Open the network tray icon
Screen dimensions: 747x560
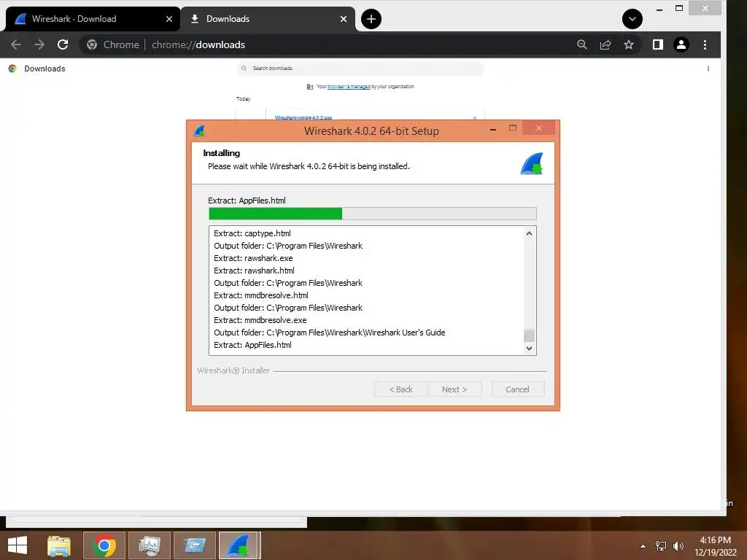661,546
